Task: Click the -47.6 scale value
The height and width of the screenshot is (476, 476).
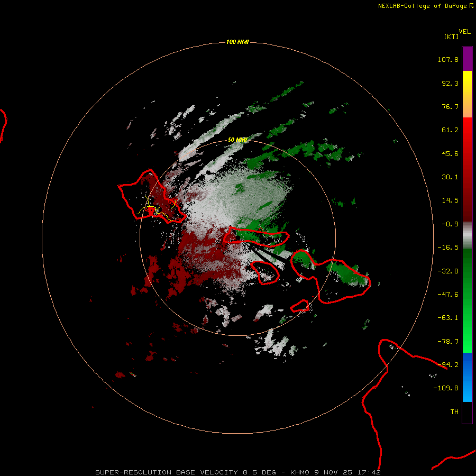Action: [x=448, y=295]
